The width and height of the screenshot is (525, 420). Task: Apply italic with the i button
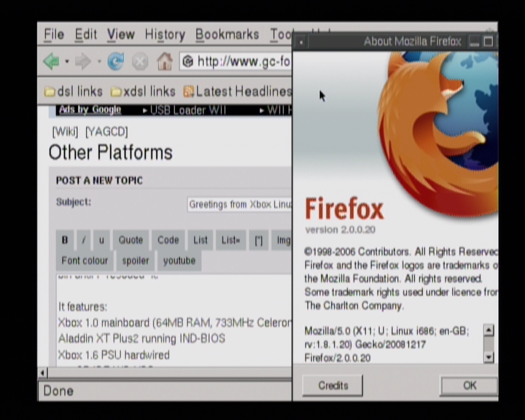(84, 240)
